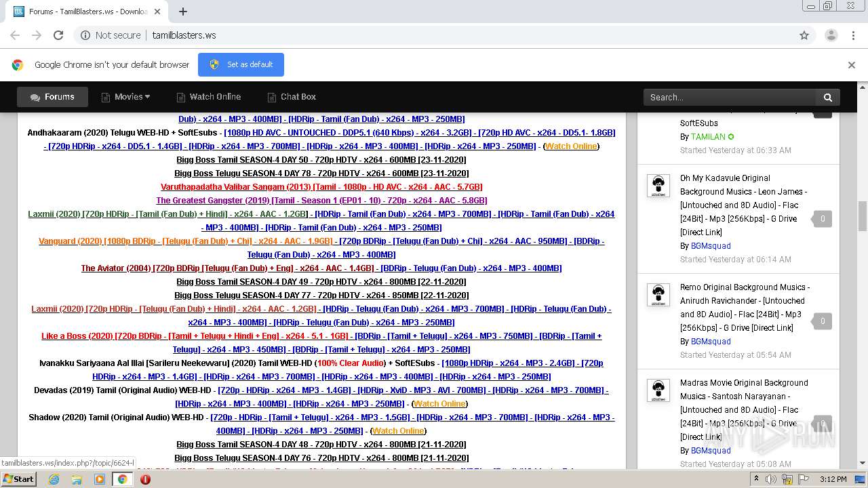
Task: Open the Forums menu item
Action: (52, 97)
